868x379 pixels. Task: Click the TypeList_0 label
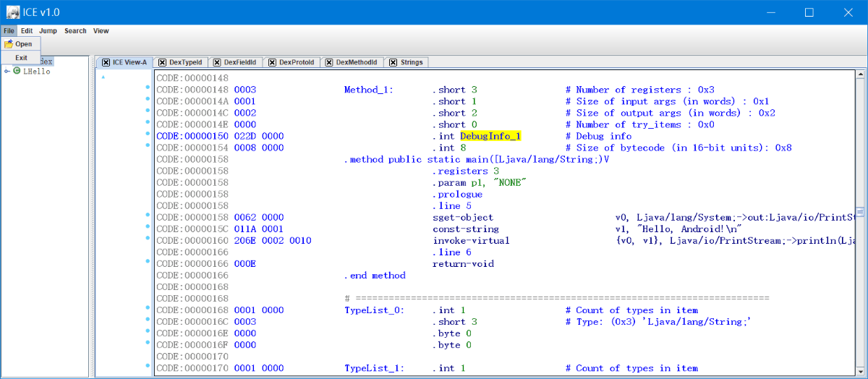point(373,310)
